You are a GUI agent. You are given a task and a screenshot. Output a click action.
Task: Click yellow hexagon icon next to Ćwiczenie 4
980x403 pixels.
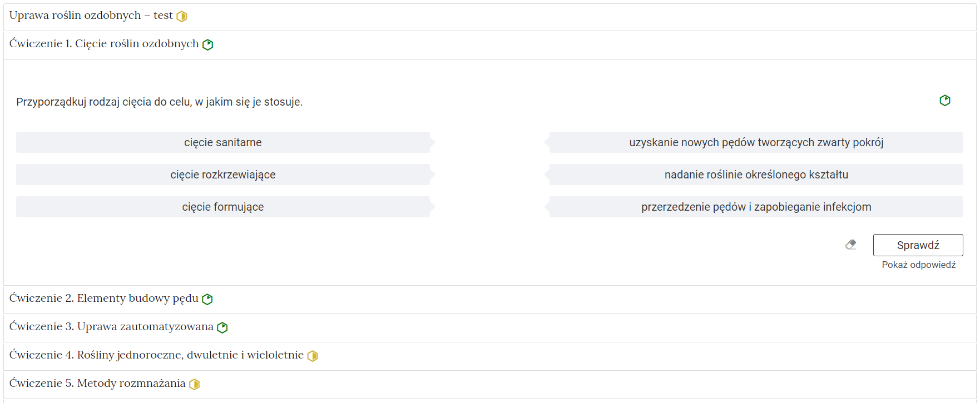[x=313, y=356]
